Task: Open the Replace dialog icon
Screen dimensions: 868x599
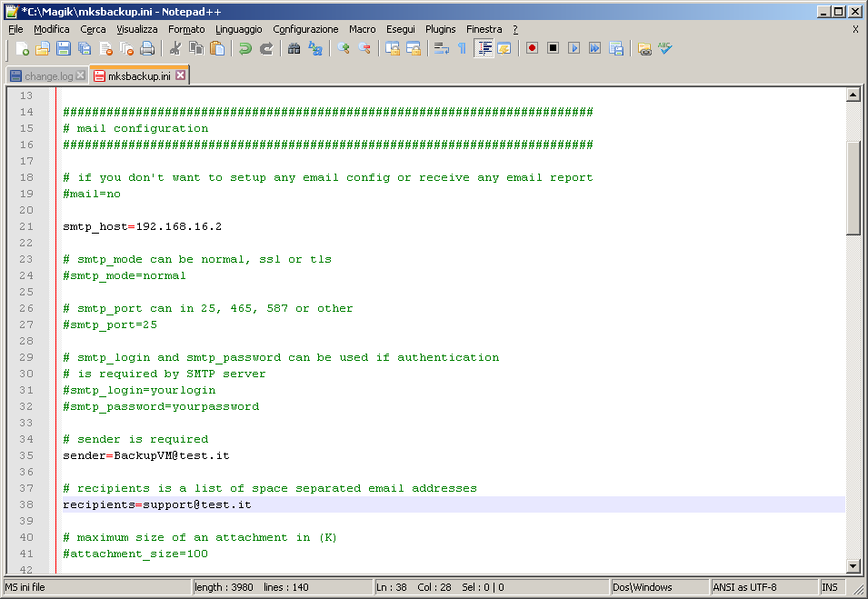Action: [315, 49]
